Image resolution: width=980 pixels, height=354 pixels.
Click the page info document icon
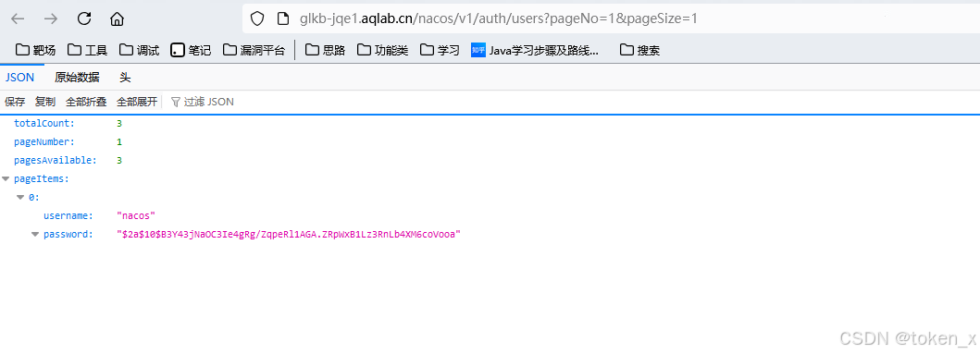[282, 18]
